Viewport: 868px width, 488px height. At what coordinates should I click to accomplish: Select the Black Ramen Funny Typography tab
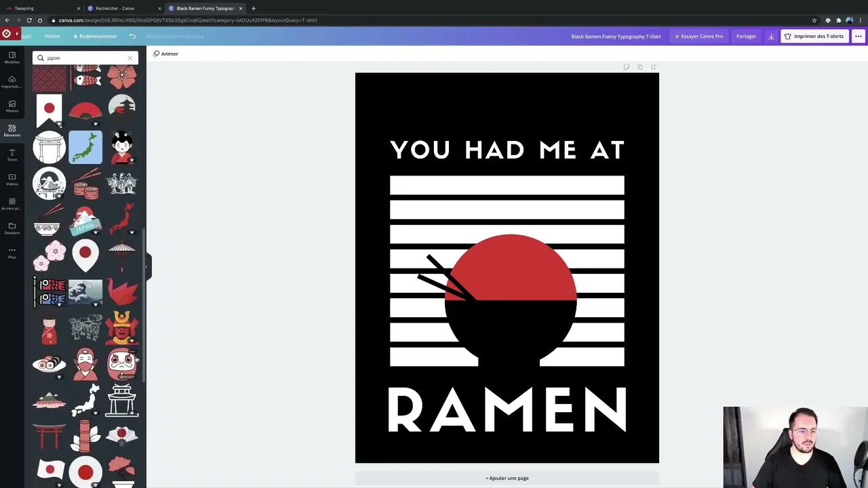pyautogui.click(x=205, y=8)
